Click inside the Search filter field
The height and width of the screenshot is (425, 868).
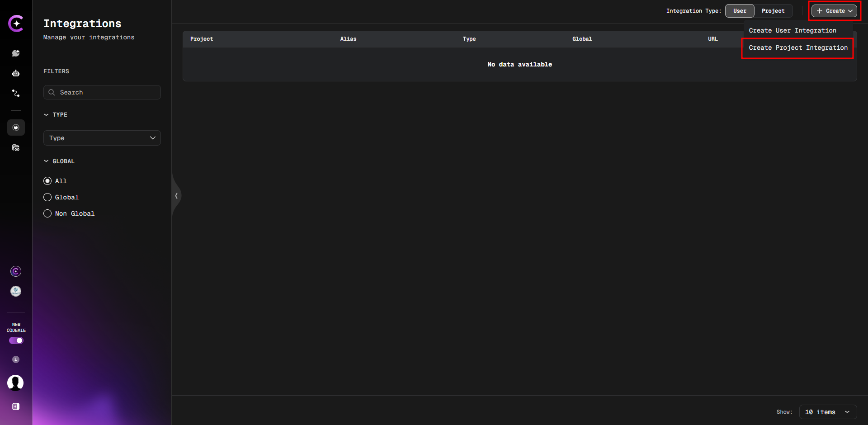click(x=102, y=92)
